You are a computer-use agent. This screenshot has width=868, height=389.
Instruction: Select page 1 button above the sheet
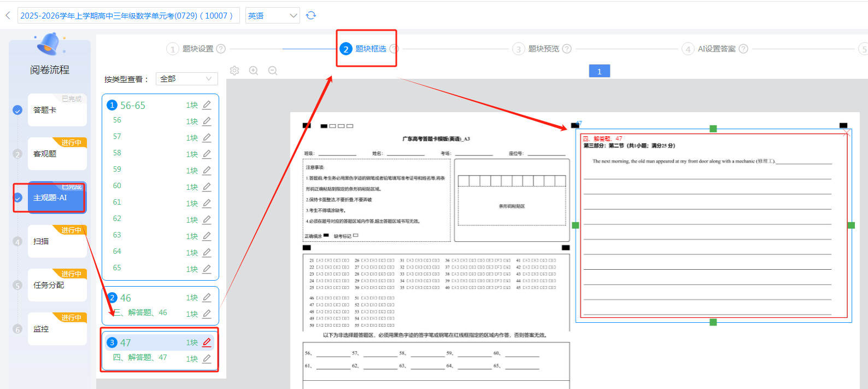599,71
